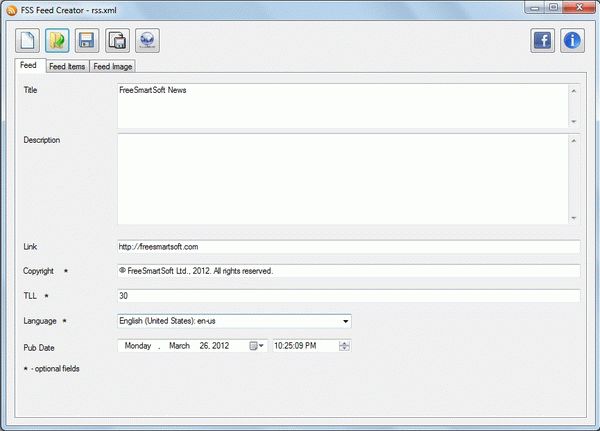
Task: Select the year 2012 in Pub Date
Action: coord(220,346)
